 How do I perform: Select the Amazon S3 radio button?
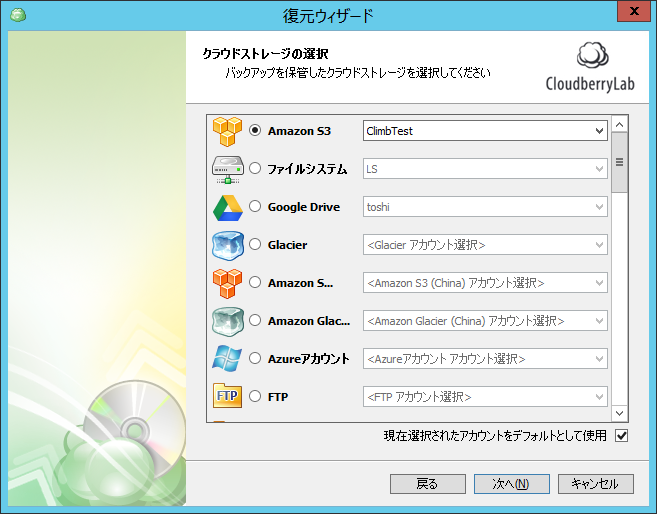pyautogui.click(x=255, y=130)
